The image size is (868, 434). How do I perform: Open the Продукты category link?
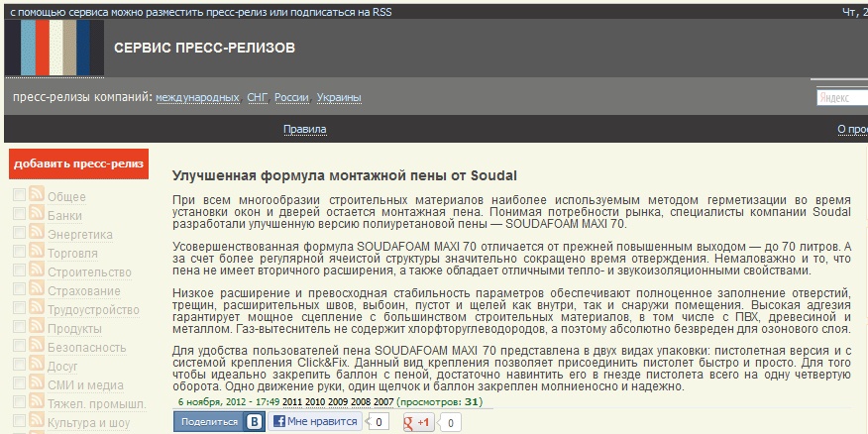click(x=74, y=329)
